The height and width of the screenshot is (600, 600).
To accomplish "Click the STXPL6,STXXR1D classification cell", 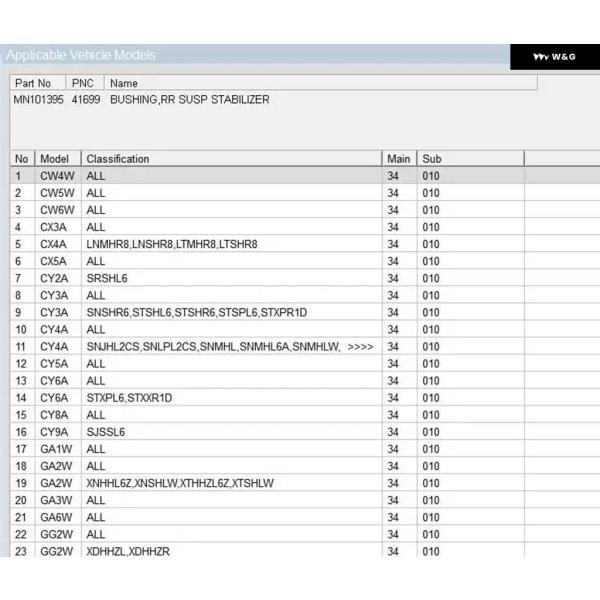I will tap(129, 398).
